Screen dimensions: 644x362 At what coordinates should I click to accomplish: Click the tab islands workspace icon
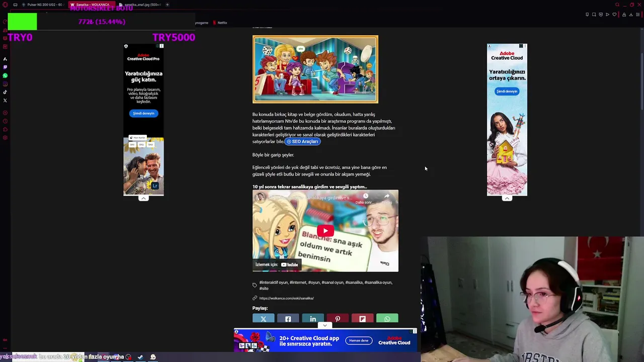(x=15, y=5)
